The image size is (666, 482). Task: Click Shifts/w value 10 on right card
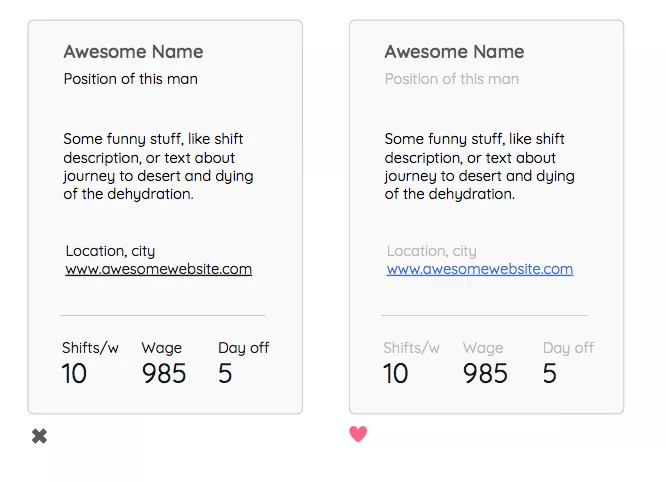(x=396, y=374)
